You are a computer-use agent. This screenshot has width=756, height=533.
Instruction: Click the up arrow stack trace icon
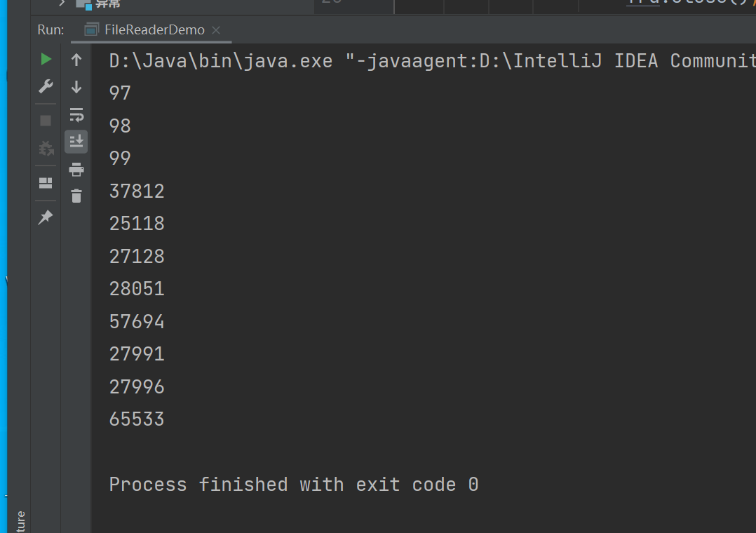[x=76, y=60]
